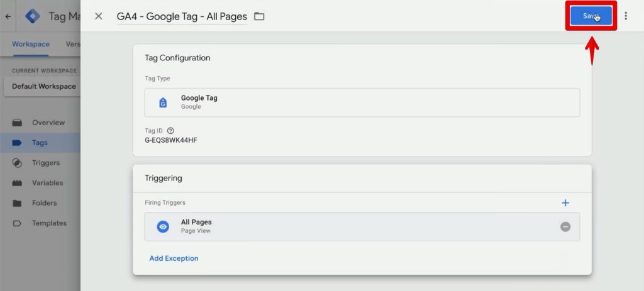Click the Tag ID help question icon
644x291 pixels.
pos(170,131)
